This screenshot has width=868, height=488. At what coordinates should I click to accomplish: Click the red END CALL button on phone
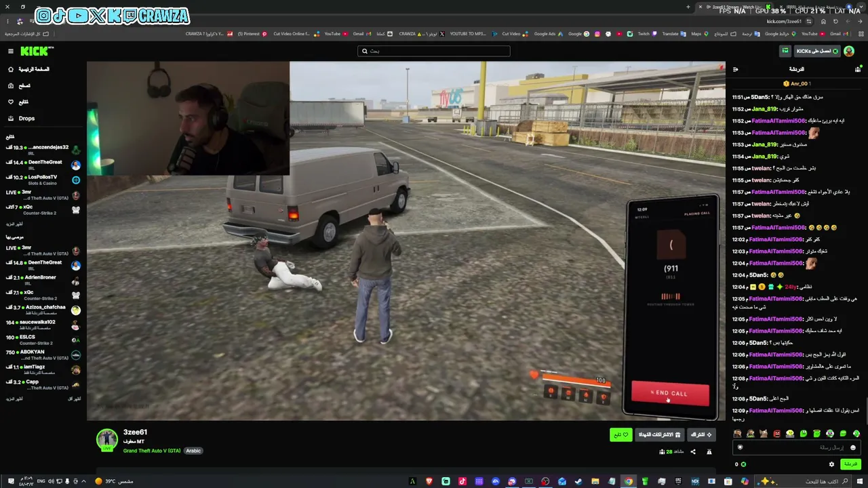(670, 393)
